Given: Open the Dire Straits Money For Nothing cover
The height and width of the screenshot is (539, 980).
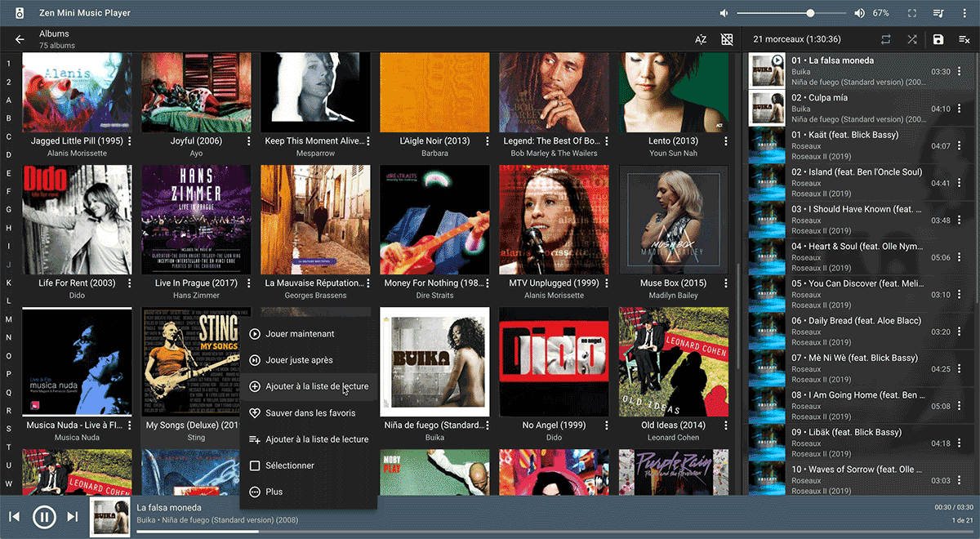Looking at the screenshot, I should click(x=434, y=220).
